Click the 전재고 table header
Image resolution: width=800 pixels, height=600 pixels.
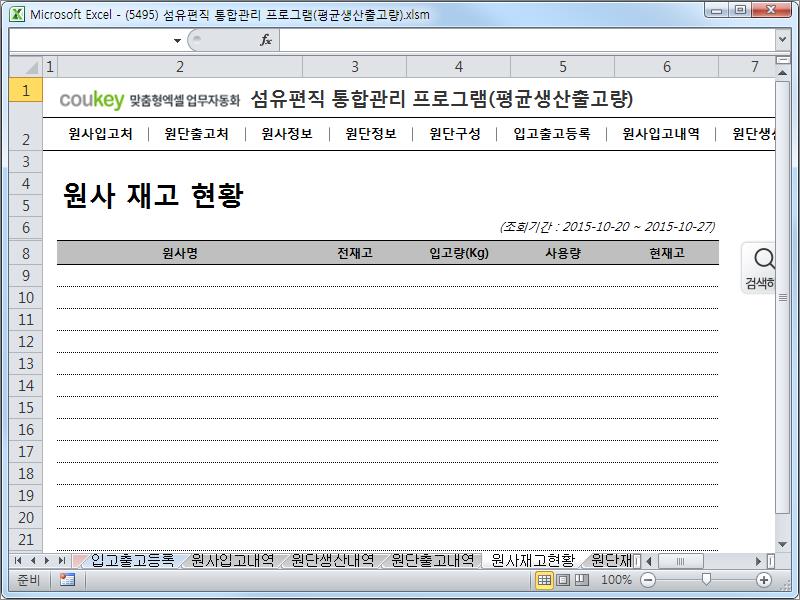click(x=355, y=253)
